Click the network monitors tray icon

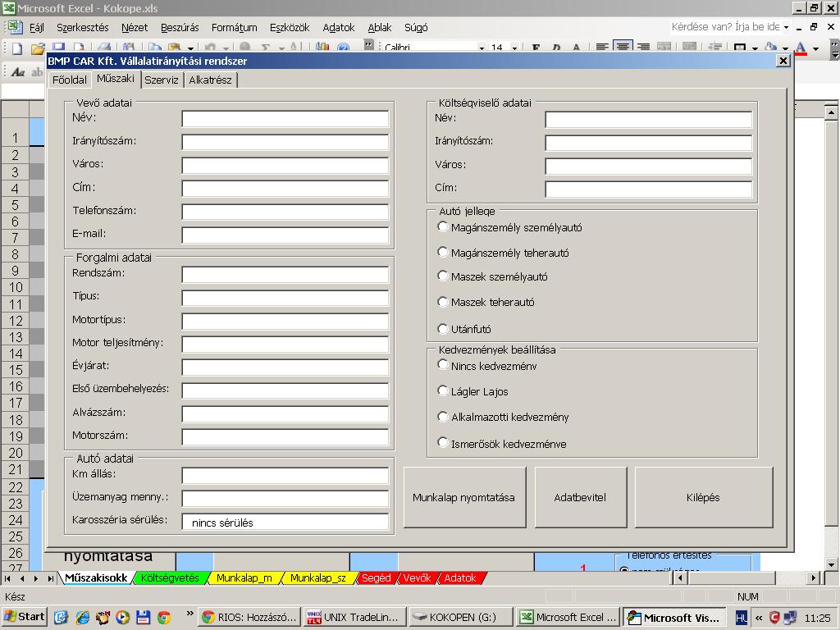pyautogui.click(x=790, y=617)
